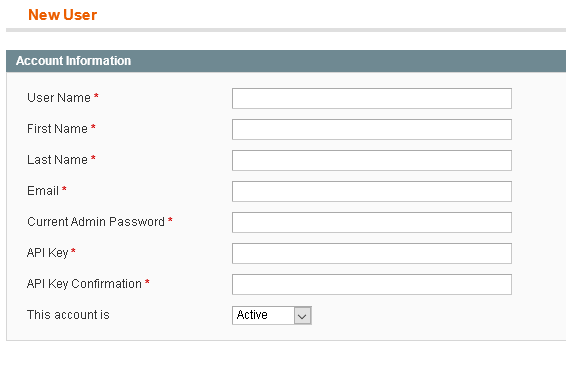566x368 pixels.
Task: Click the API Key Confirmation label
Action: (x=84, y=284)
